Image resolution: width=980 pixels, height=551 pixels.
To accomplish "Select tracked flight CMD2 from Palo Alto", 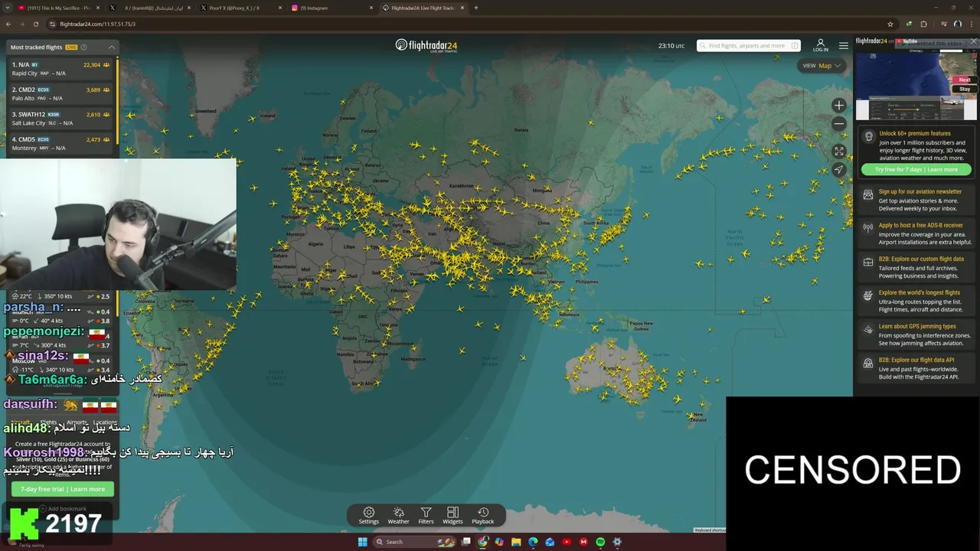I will [x=60, y=93].
